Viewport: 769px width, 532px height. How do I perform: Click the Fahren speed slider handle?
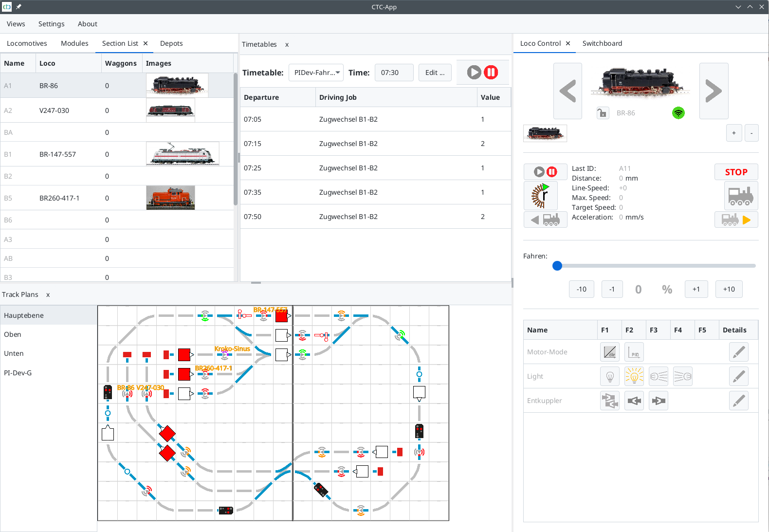(557, 266)
